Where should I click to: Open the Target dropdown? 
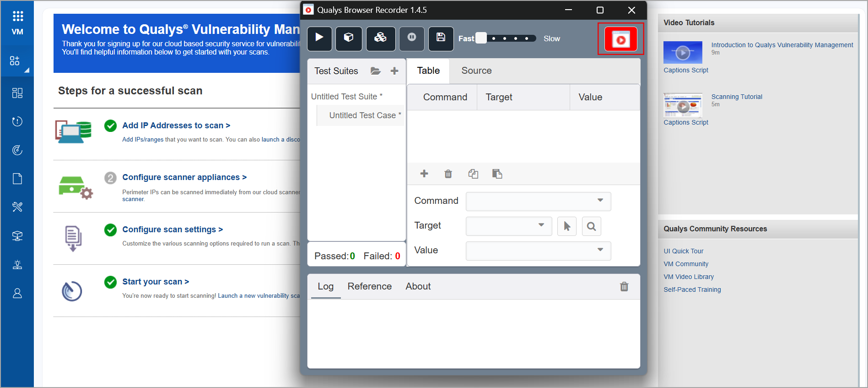click(509, 226)
